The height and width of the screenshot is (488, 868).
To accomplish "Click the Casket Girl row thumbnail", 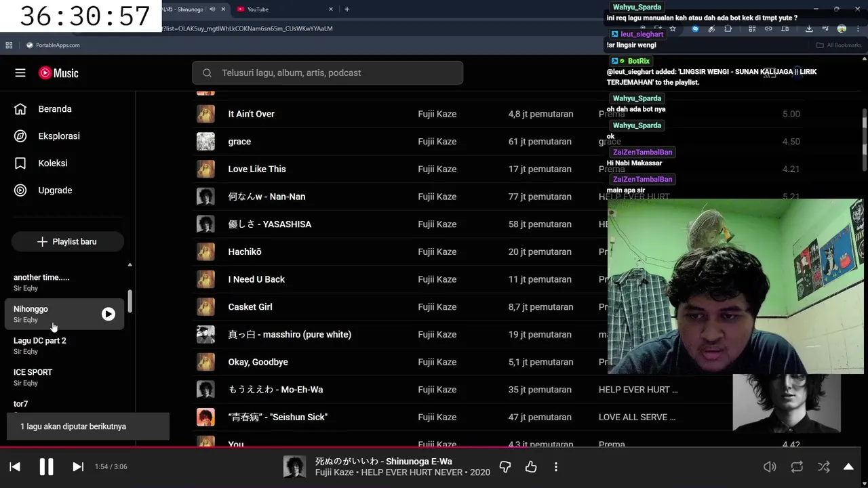I will coord(205,307).
